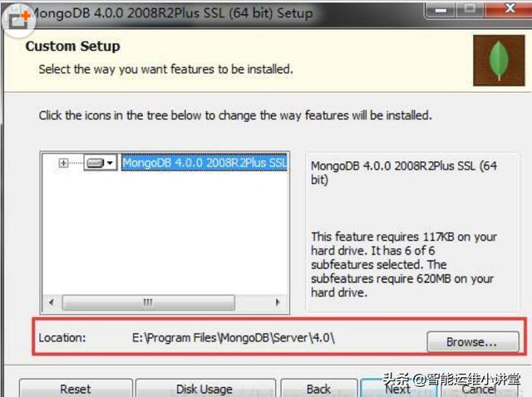Cancel the MongoDB setup
Viewport: 532px width, 397px height.
(479, 389)
